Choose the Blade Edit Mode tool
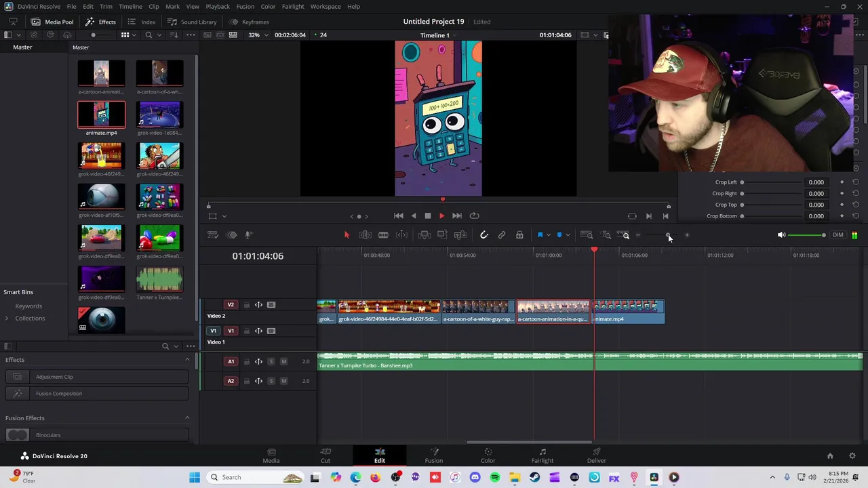The width and height of the screenshot is (868, 488). pyautogui.click(x=383, y=235)
